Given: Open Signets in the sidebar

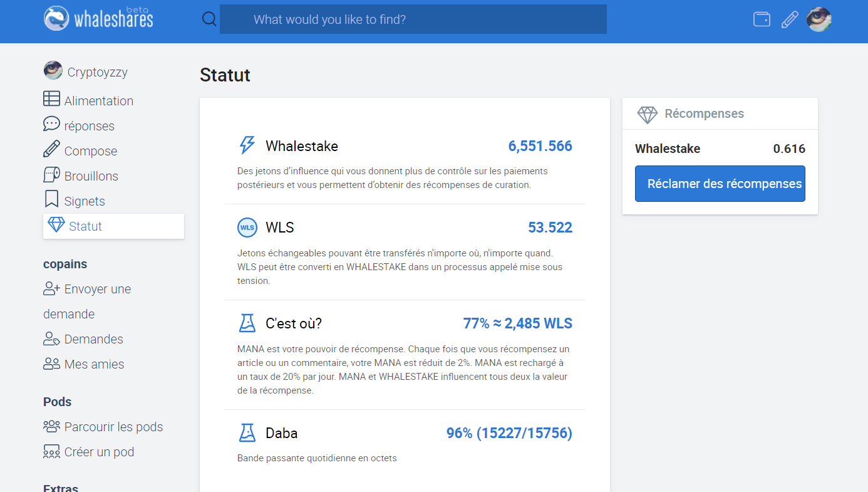Looking at the screenshot, I should click(85, 201).
